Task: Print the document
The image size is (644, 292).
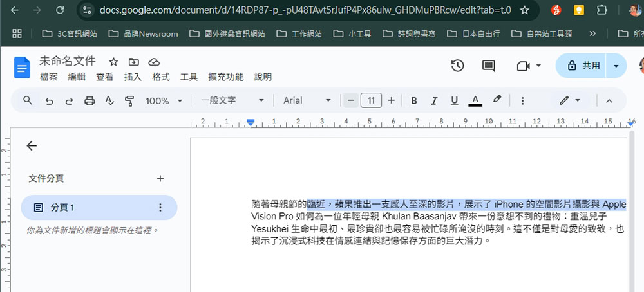Action: pyautogui.click(x=90, y=101)
